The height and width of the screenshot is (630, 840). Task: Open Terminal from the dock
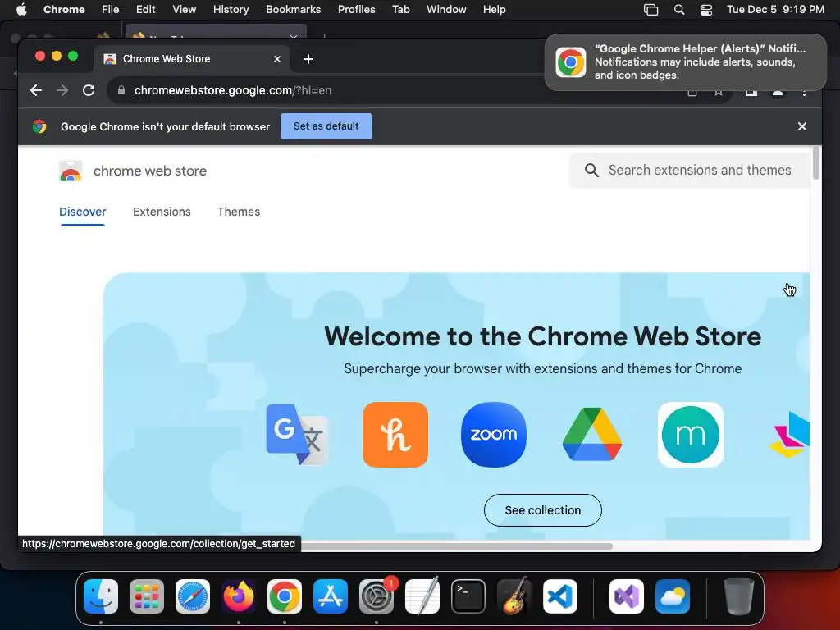coord(468,596)
